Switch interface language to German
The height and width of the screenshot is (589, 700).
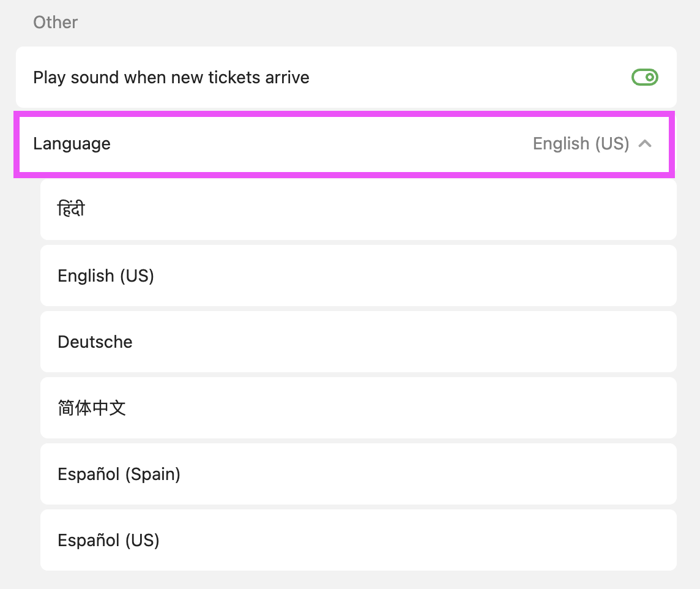pos(95,342)
